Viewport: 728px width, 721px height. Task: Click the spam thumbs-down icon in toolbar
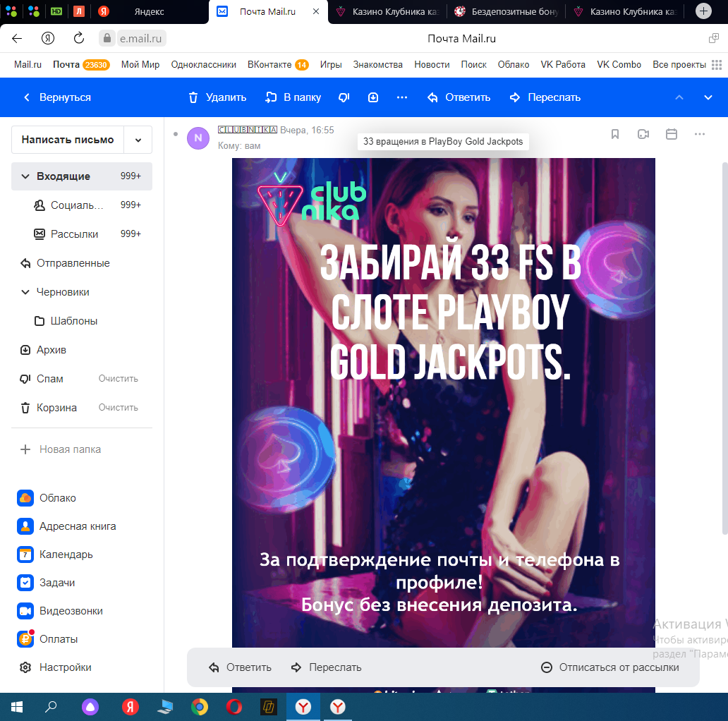click(x=344, y=97)
